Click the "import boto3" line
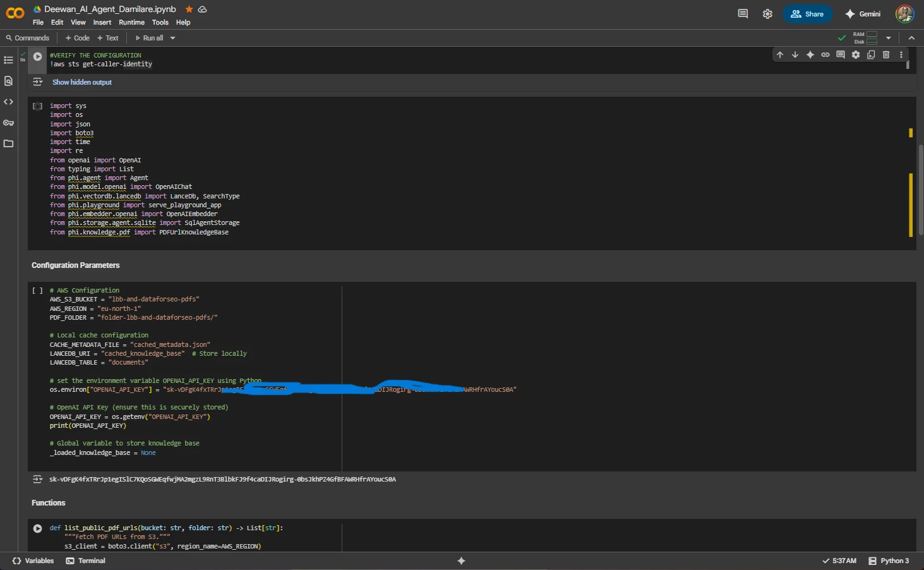924x570 pixels. [72, 133]
